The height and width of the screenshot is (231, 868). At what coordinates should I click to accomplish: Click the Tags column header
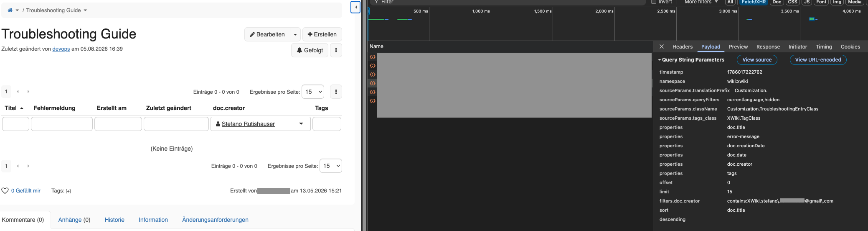click(322, 108)
